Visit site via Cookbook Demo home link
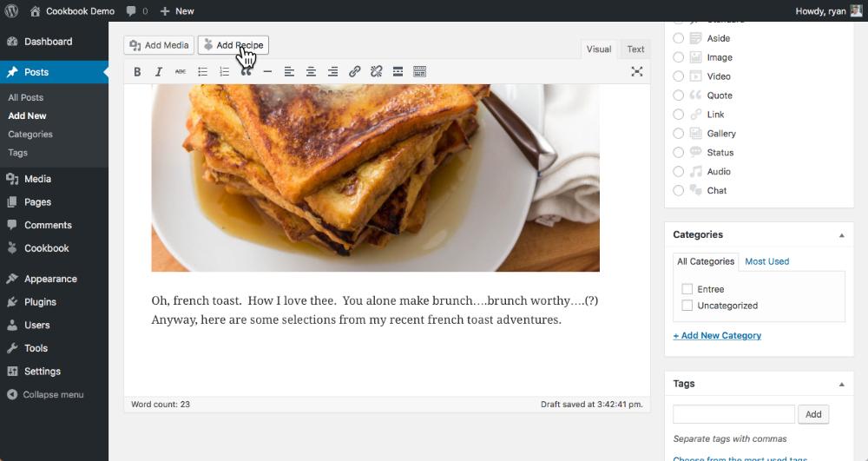This screenshot has height=461, width=868. click(x=72, y=10)
